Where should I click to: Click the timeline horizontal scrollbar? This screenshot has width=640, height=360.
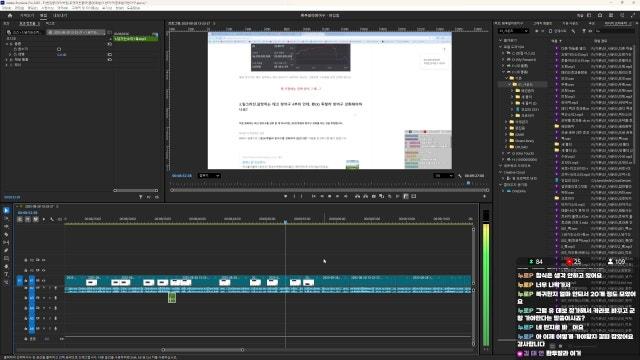[203, 350]
